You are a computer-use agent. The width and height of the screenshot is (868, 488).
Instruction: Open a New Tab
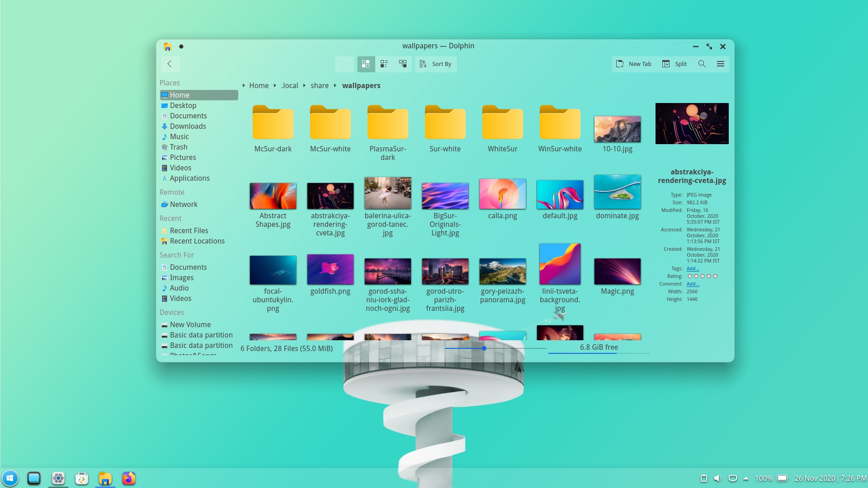634,64
